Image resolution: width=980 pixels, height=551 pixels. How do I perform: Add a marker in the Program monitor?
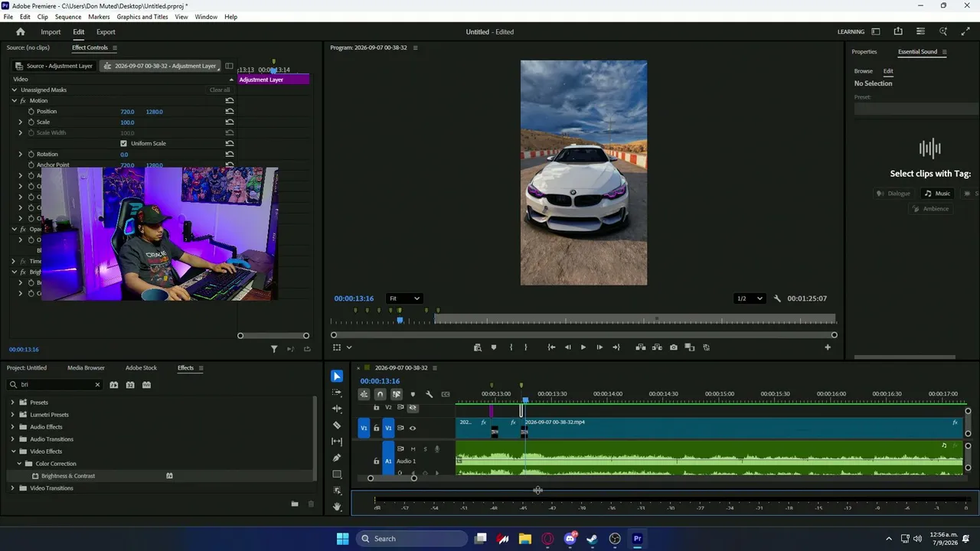click(494, 347)
